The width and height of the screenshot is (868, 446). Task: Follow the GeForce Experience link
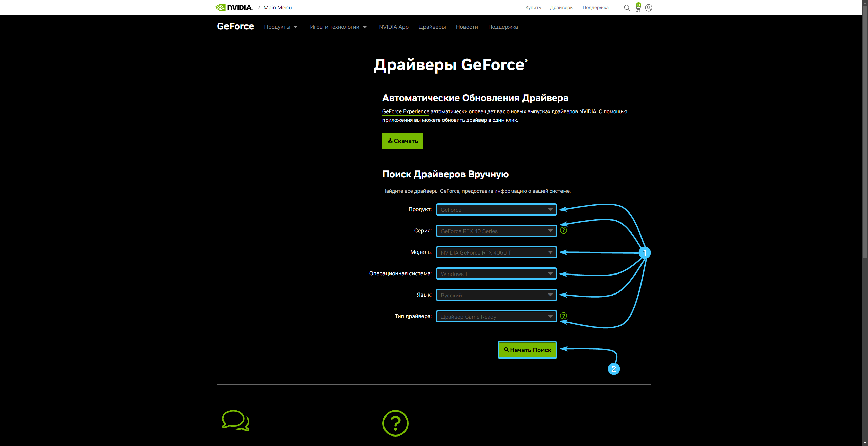coord(406,111)
